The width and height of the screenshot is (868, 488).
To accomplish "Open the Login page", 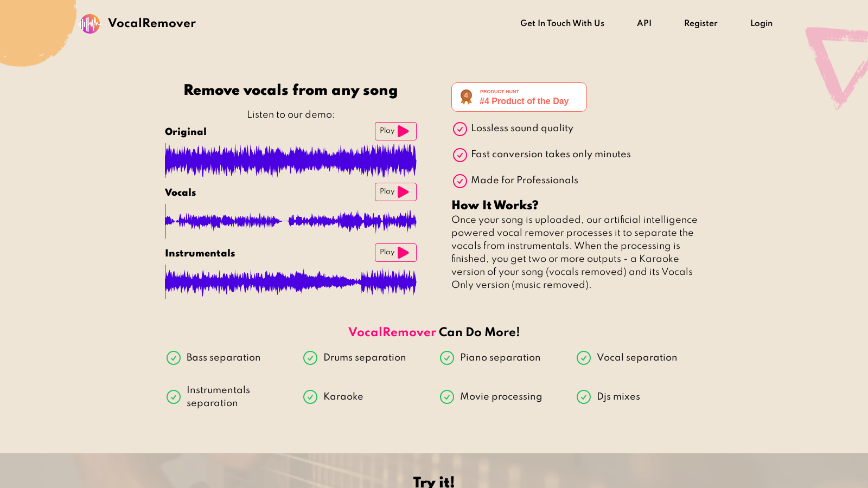I will point(761,23).
